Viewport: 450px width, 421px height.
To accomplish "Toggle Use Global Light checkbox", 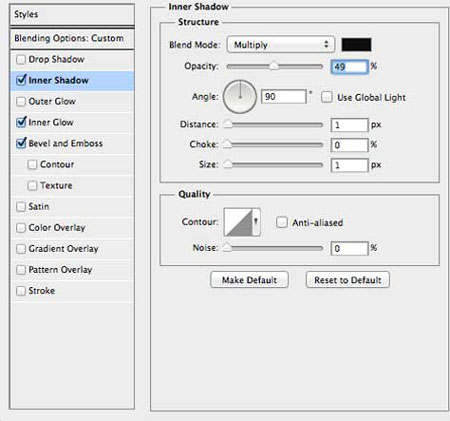I will pyautogui.click(x=327, y=97).
